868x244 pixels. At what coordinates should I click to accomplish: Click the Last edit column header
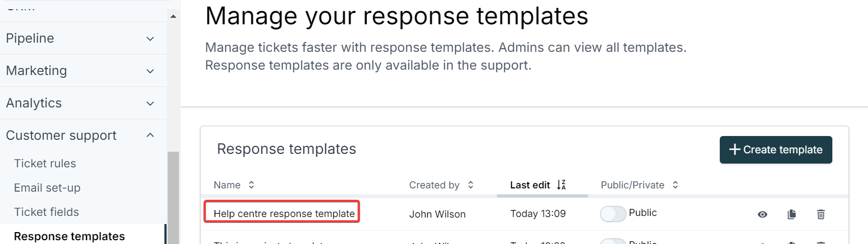529,185
